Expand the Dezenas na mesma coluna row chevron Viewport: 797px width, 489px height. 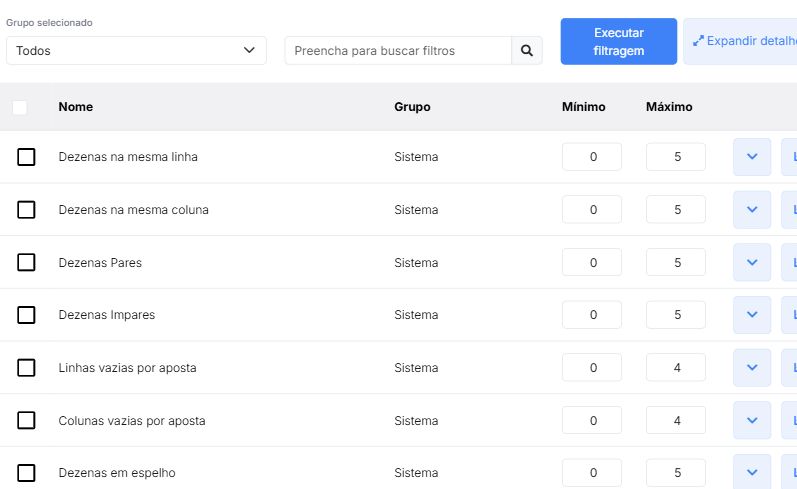(x=752, y=209)
